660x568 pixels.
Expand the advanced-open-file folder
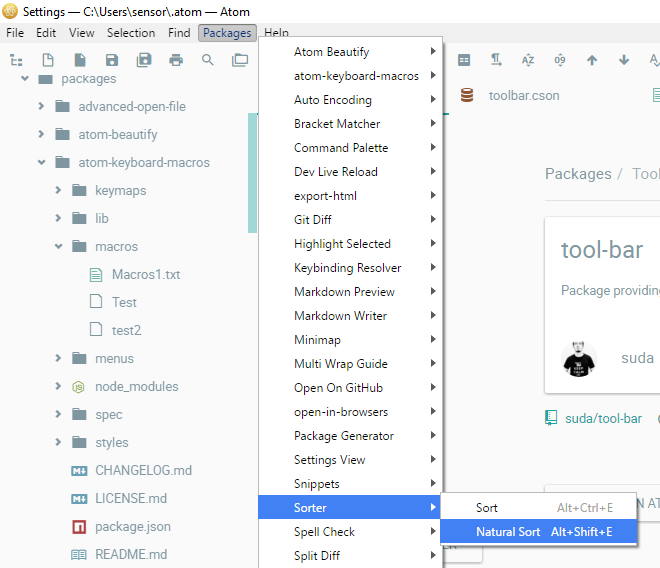coord(41,106)
